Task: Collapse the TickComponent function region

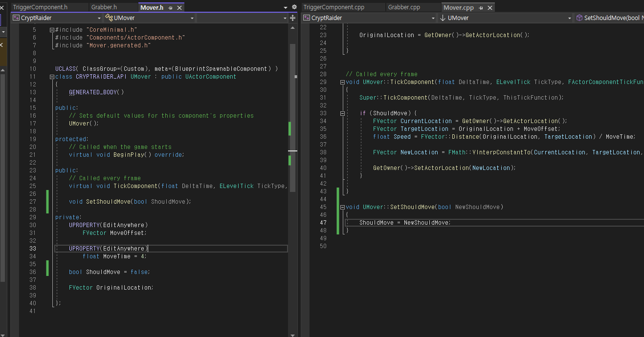Action: click(342, 82)
